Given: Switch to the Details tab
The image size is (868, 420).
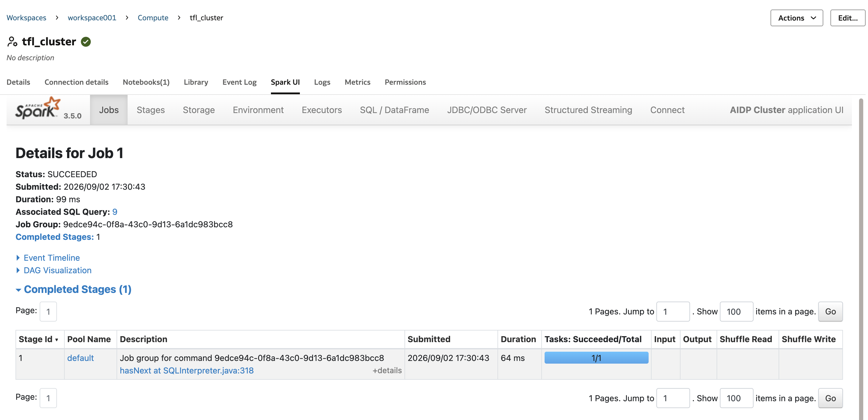Looking at the screenshot, I should coord(18,82).
